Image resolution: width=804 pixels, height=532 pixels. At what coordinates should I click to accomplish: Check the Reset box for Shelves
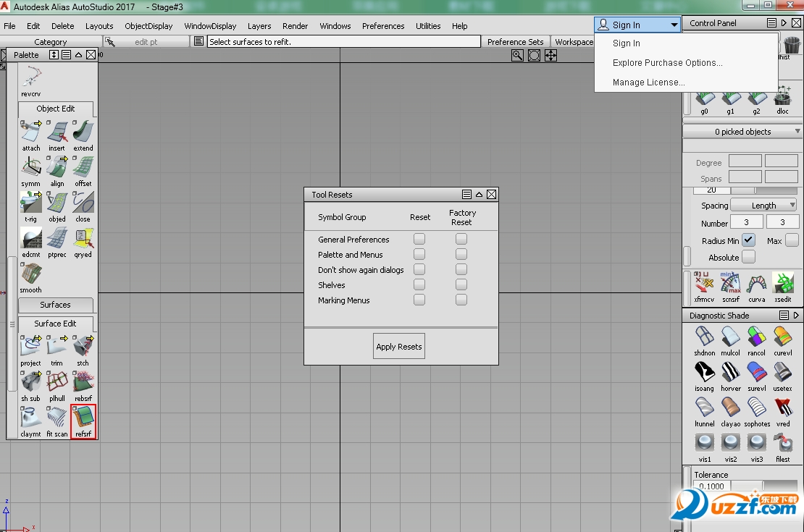coord(419,284)
